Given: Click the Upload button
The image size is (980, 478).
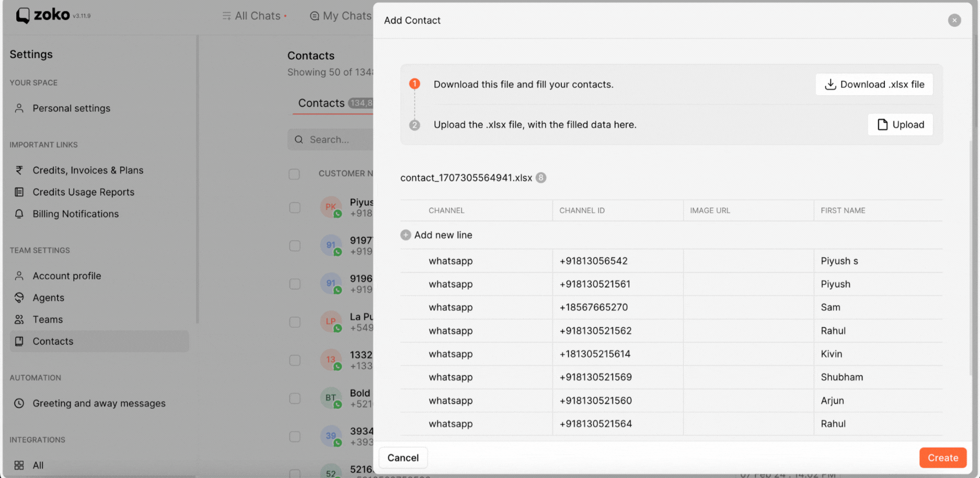Looking at the screenshot, I should tap(900, 124).
